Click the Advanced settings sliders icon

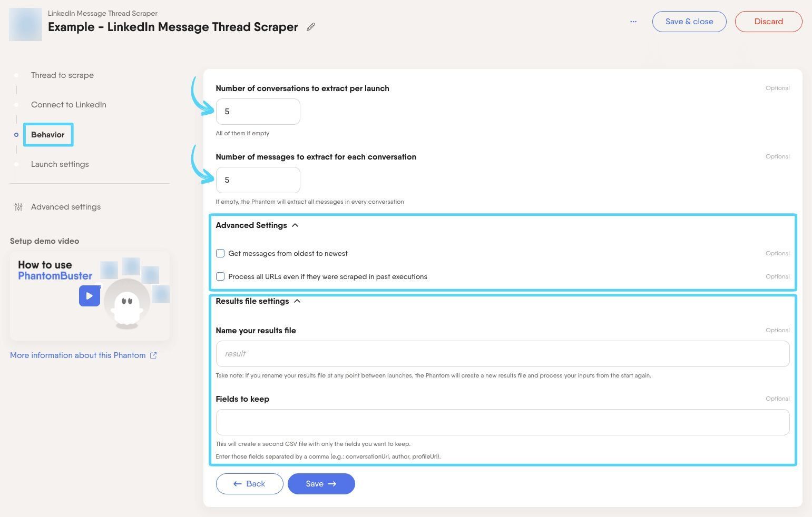click(18, 207)
